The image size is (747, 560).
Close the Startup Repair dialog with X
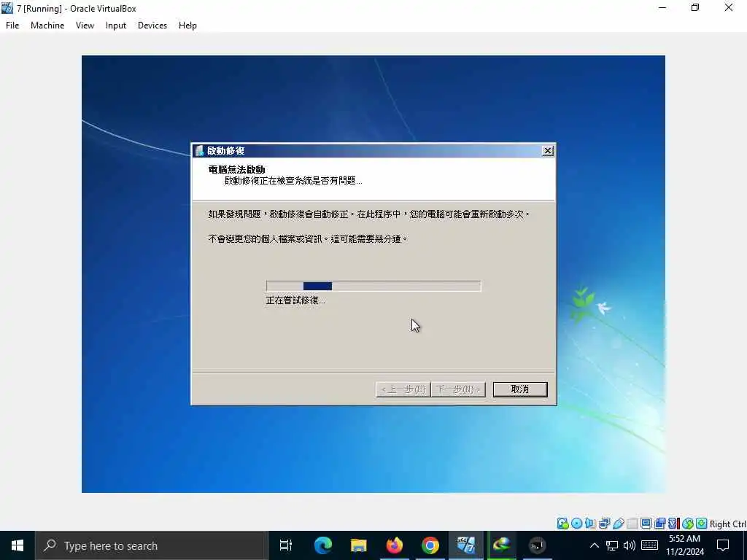tap(548, 150)
